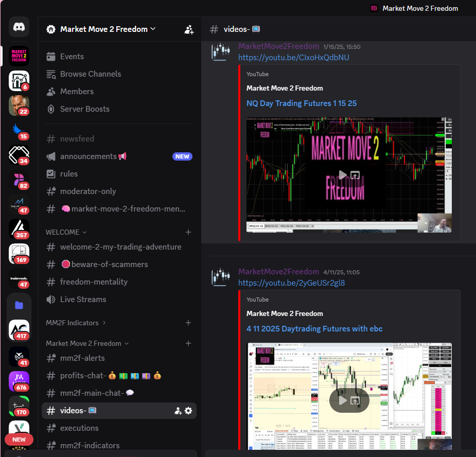The width and height of the screenshot is (476, 457).
Task: Expand the MM2F Indicators category
Action: 76,323
